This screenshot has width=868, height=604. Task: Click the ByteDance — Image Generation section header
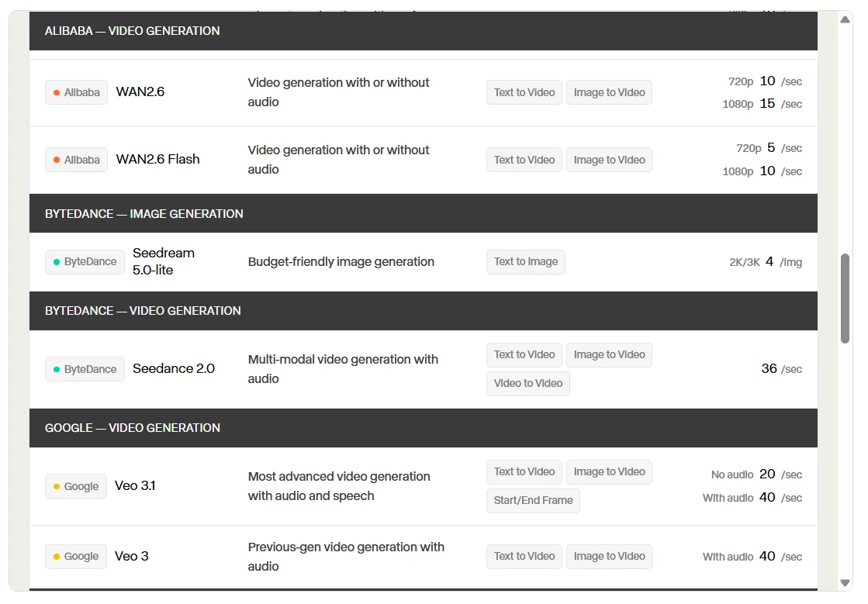[424, 213]
